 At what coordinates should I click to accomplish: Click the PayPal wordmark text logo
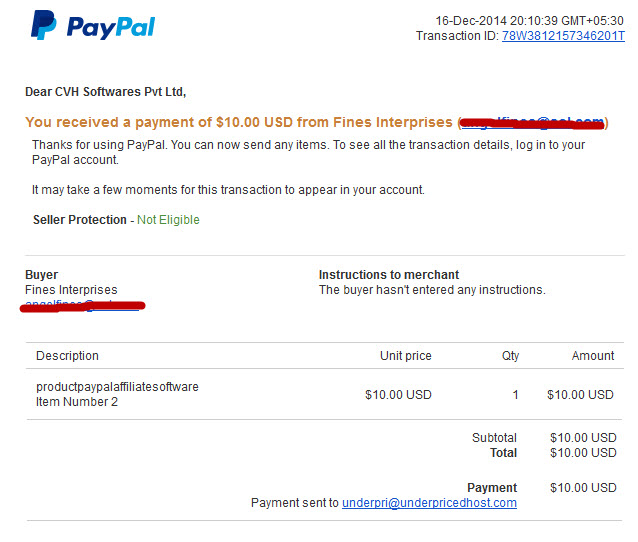pos(111,28)
